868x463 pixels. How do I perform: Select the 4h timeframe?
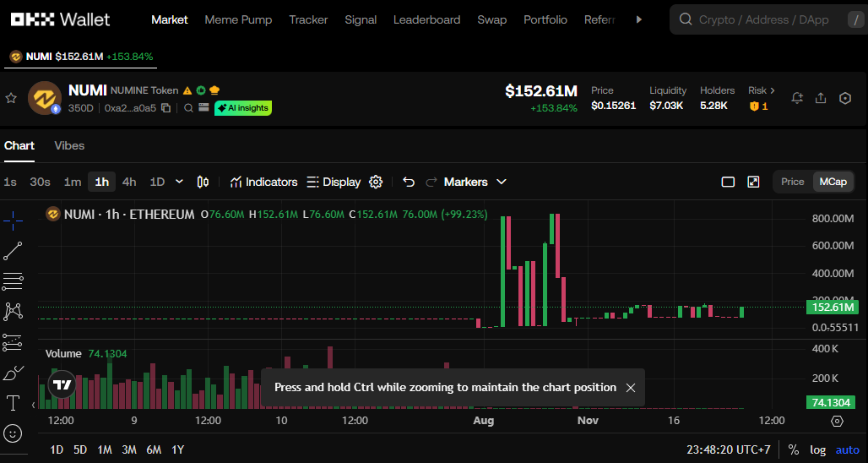point(129,182)
